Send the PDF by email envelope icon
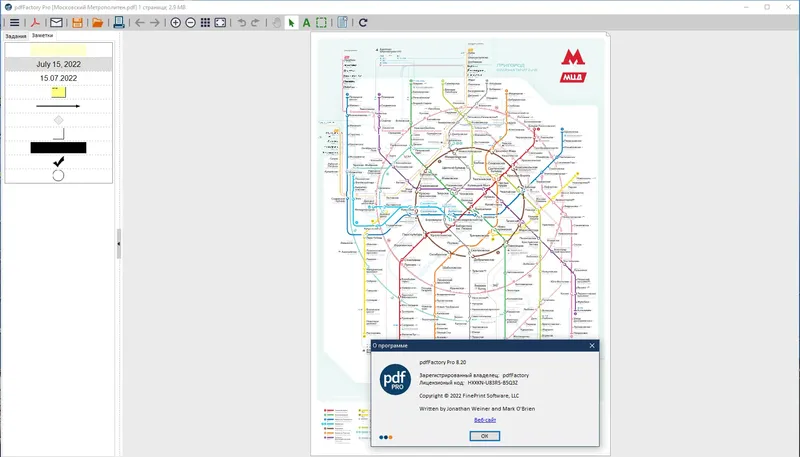This screenshot has height=457, width=800. [x=56, y=22]
